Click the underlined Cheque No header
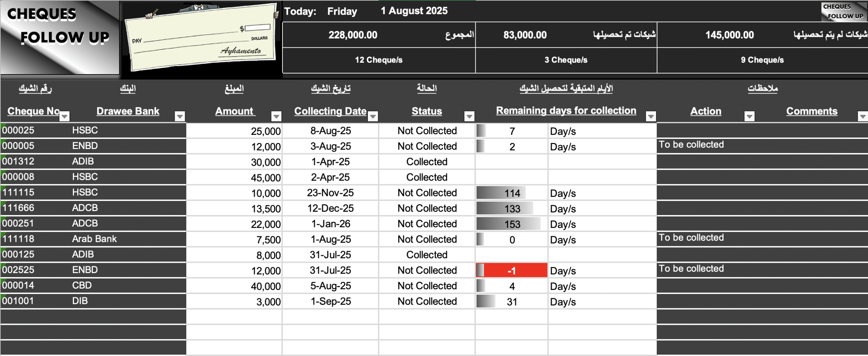 [x=33, y=111]
